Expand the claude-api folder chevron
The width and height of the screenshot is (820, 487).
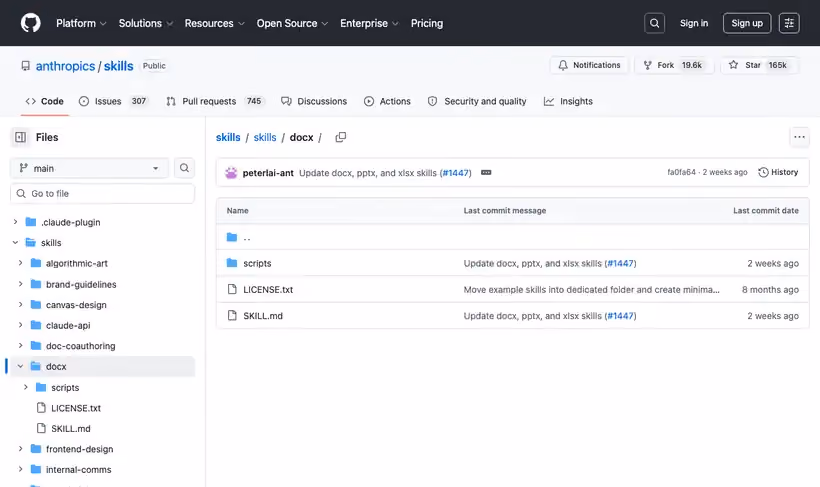pyautogui.click(x=20, y=325)
